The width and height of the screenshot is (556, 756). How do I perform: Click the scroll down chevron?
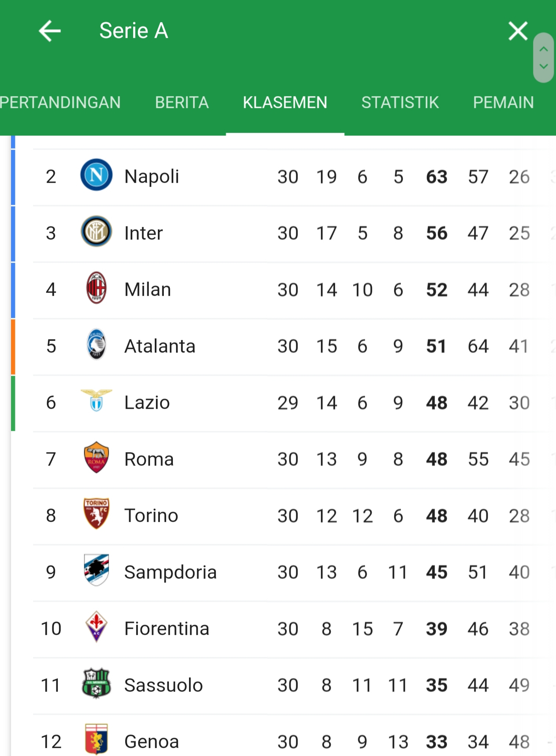tap(544, 67)
